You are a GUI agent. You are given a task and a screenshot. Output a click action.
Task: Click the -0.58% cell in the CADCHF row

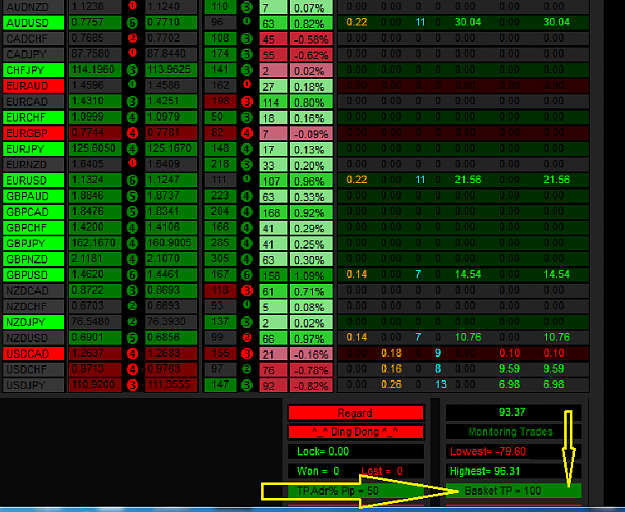pyautogui.click(x=311, y=39)
